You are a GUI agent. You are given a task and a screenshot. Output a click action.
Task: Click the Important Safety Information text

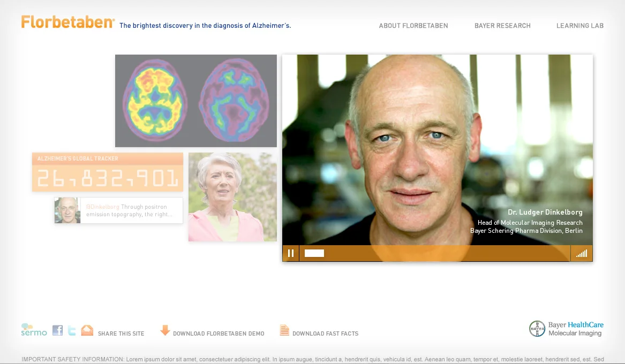click(313, 359)
